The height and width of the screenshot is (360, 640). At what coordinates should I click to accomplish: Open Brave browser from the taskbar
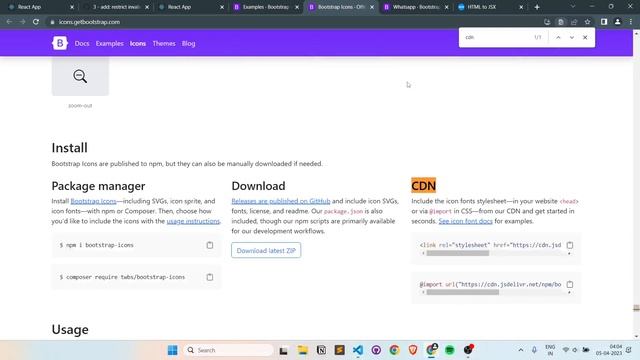tap(413, 350)
